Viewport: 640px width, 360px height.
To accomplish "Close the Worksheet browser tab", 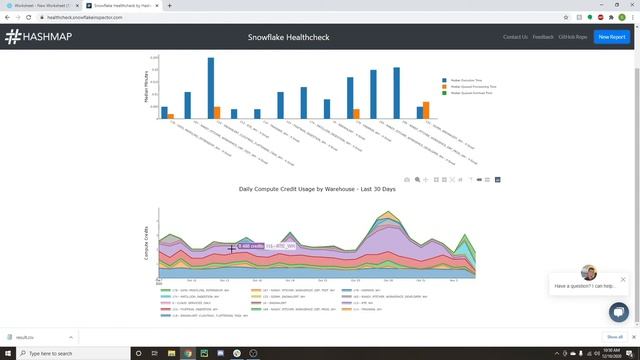I will [77, 6].
